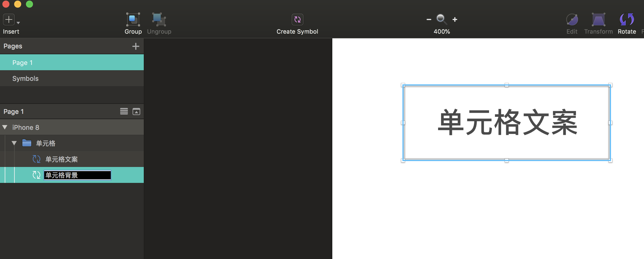Open the Insert tool menu
The image size is (644, 259).
pos(9,19)
